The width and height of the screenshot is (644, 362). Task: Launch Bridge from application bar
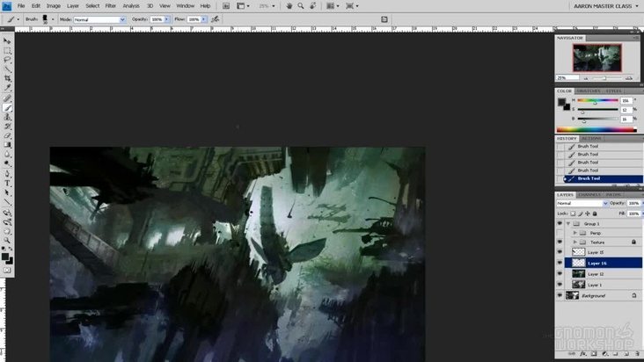coord(226,6)
